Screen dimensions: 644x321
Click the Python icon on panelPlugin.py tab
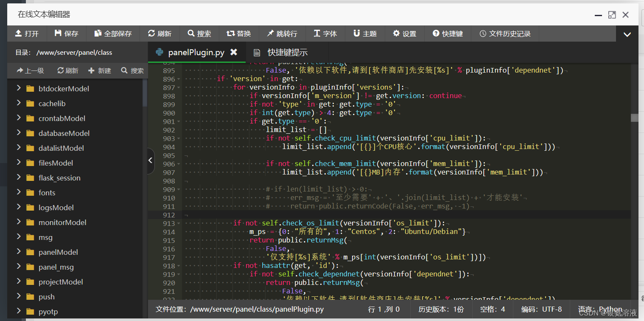coord(160,52)
